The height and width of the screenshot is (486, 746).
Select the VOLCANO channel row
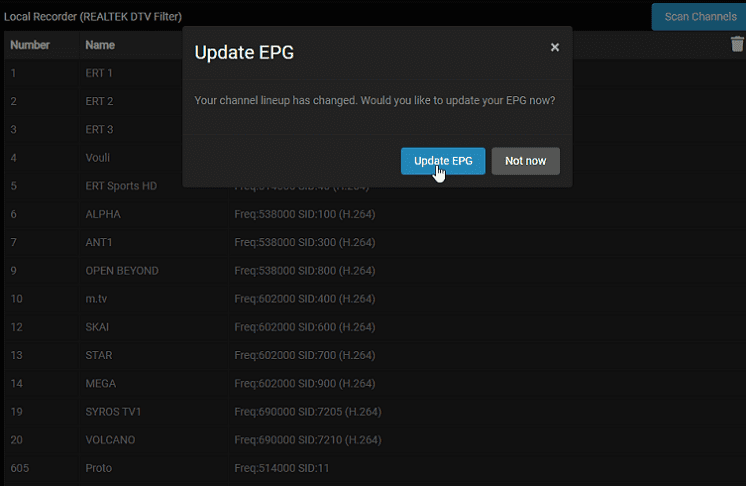[373, 440]
